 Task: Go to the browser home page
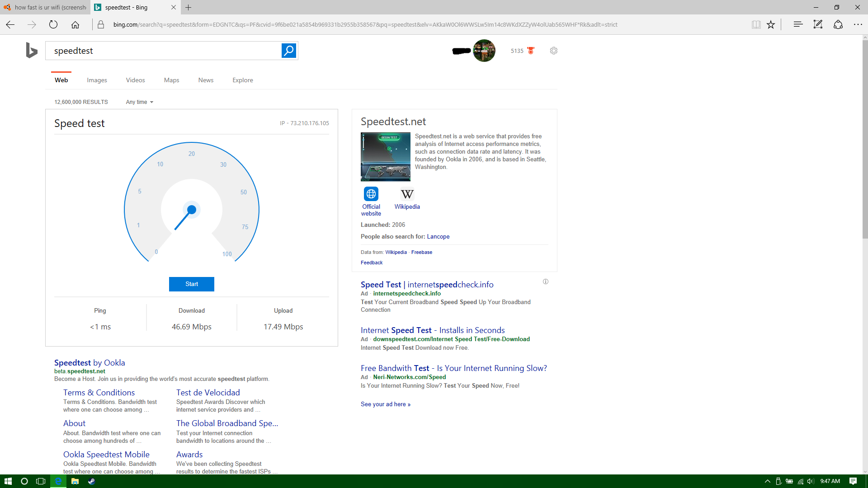(75, 24)
